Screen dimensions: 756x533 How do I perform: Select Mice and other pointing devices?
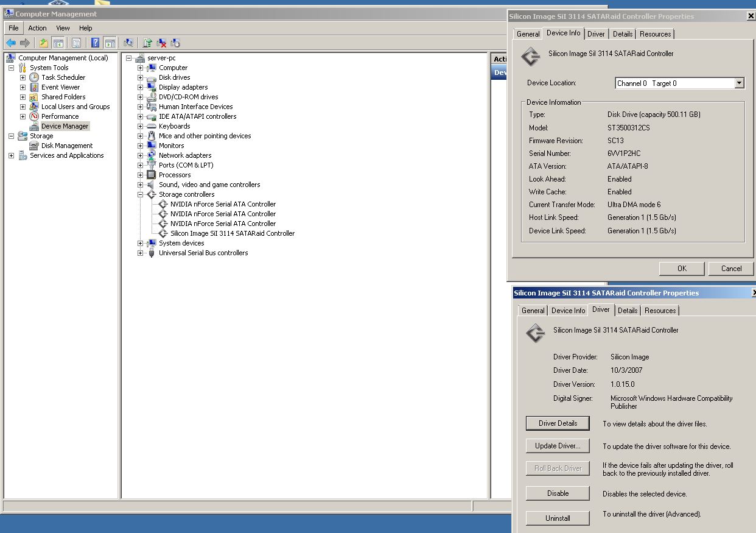[205, 136]
